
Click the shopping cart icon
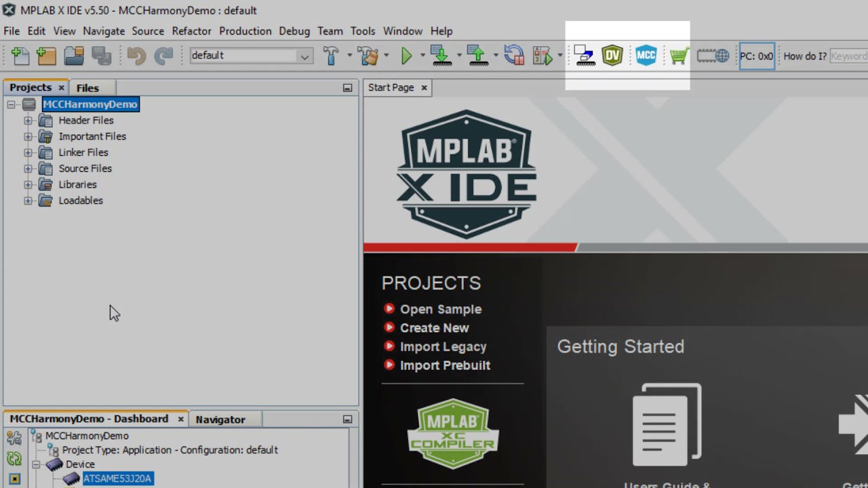[679, 56]
